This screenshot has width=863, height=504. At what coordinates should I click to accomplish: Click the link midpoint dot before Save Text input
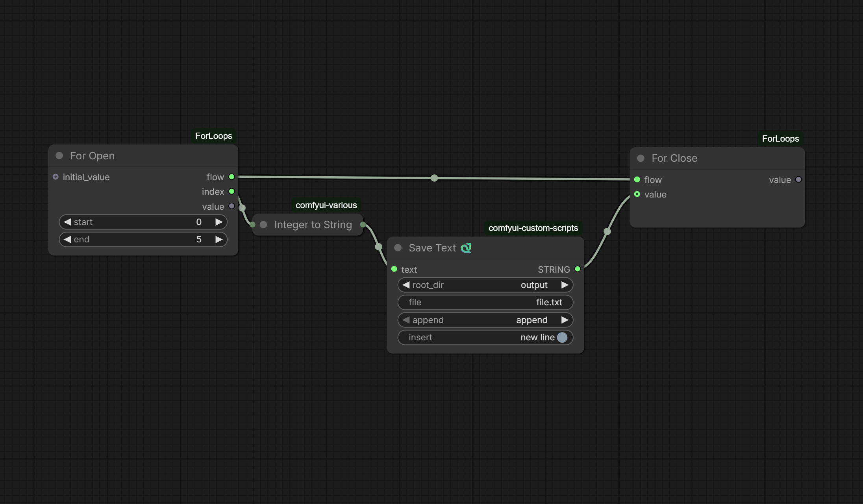tap(379, 247)
